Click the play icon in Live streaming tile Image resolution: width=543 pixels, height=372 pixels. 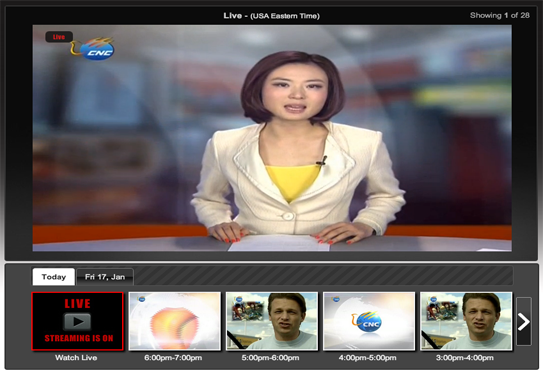77,322
